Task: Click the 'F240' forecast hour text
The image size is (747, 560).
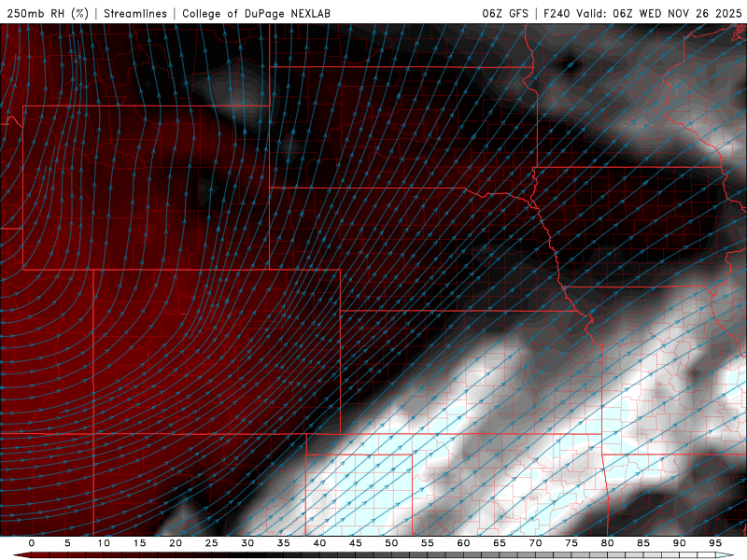Action: pos(557,13)
